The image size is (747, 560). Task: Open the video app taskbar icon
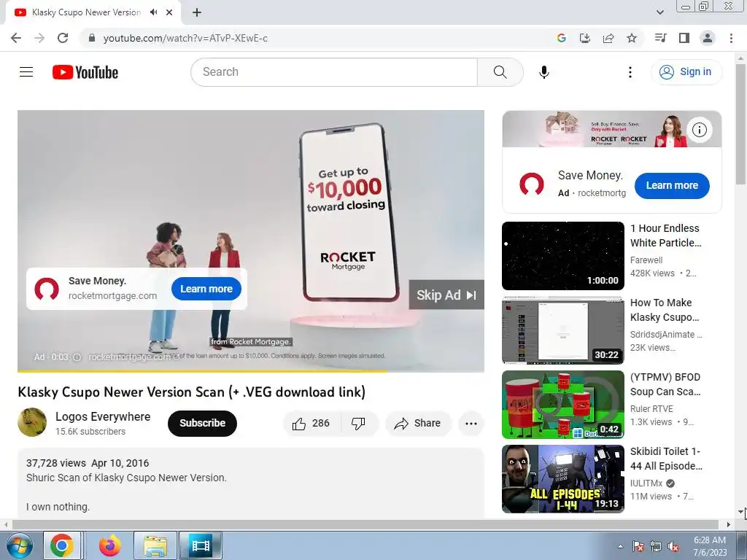click(x=200, y=545)
